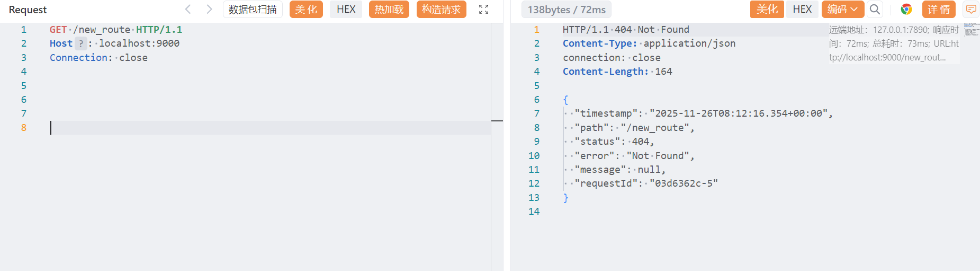This screenshot has height=271, width=980.
Task: Open the 编码 encoding dropdown
Action: coord(842,9)
